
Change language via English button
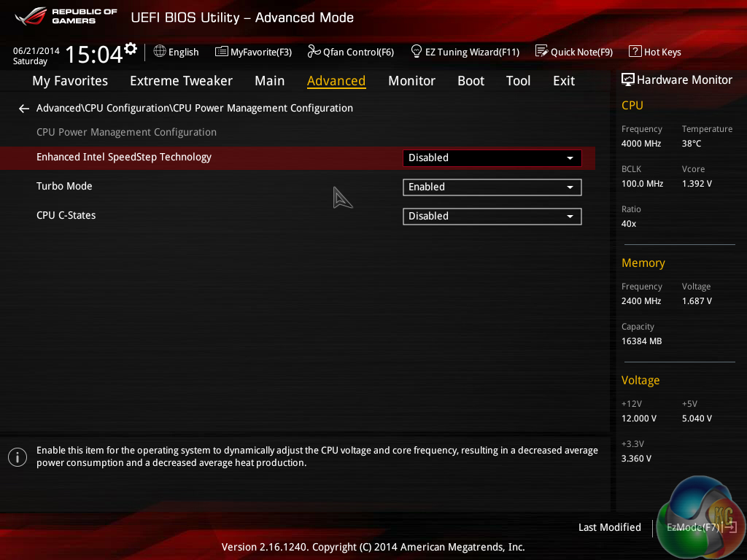[177, 52]
